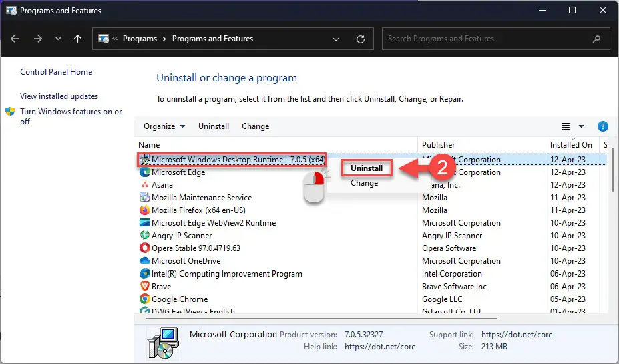Sort by the Installed On column header
Image resolution: width=619 pixels, height=364 pixels.
click(571, 145)
